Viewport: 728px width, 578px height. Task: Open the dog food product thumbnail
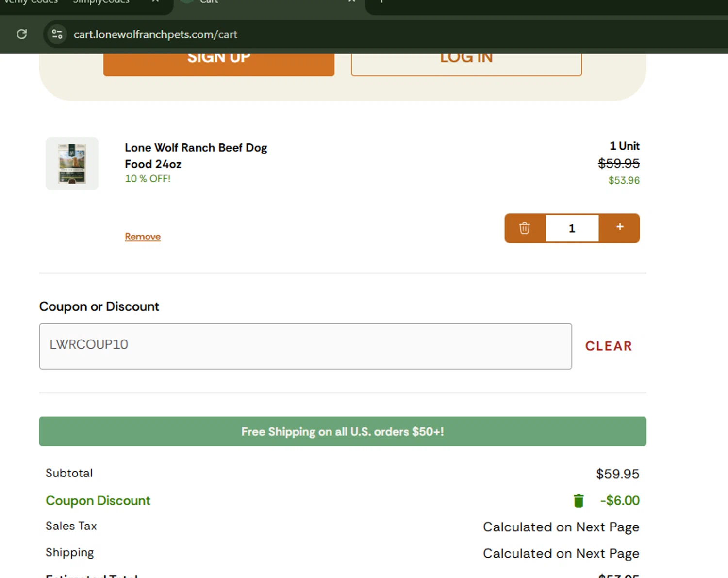72,164
